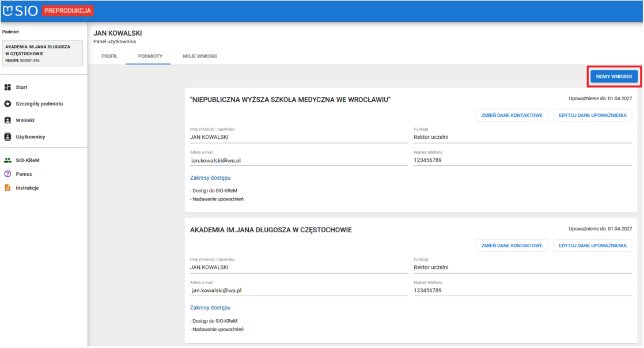The image size is (644, 348).
Task: Click ZMIEŃ DANE KONTAKTOWE for Wrocław school
Action: click(x=512, y=115)
